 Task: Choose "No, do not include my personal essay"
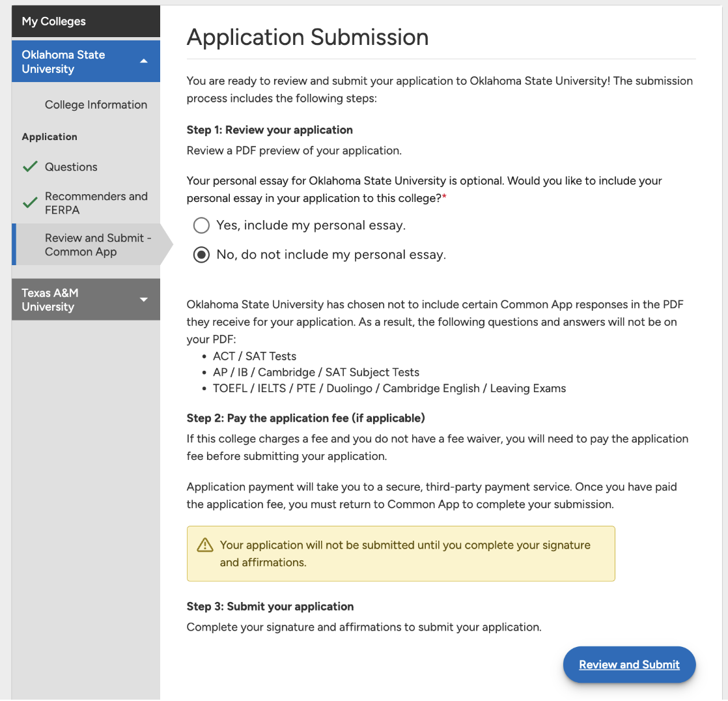click(201, 254)
